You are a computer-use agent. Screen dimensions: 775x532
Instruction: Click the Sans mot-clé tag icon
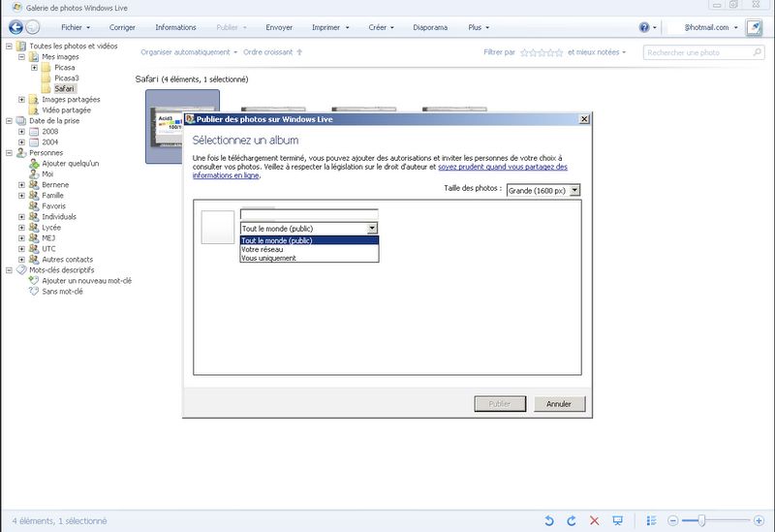point(34,292)
